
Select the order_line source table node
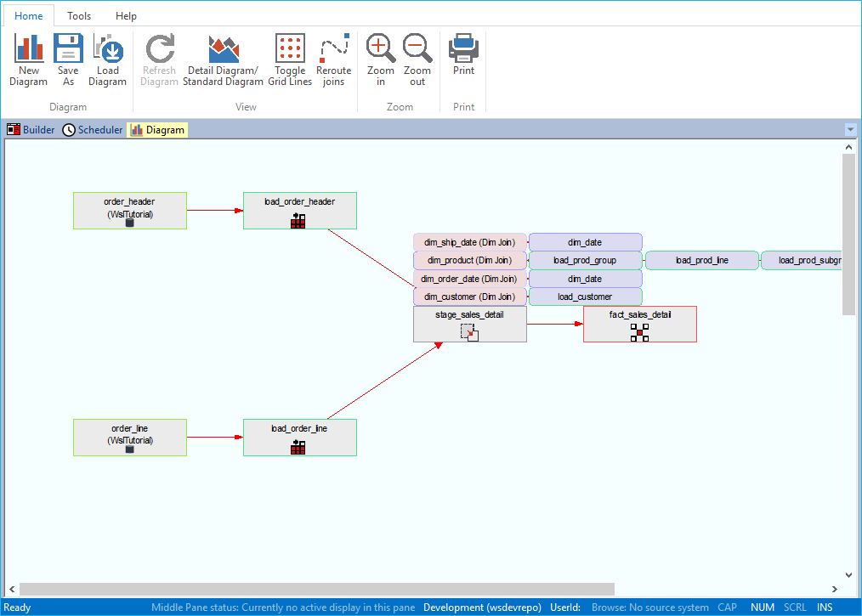click(x=130, y=438)
